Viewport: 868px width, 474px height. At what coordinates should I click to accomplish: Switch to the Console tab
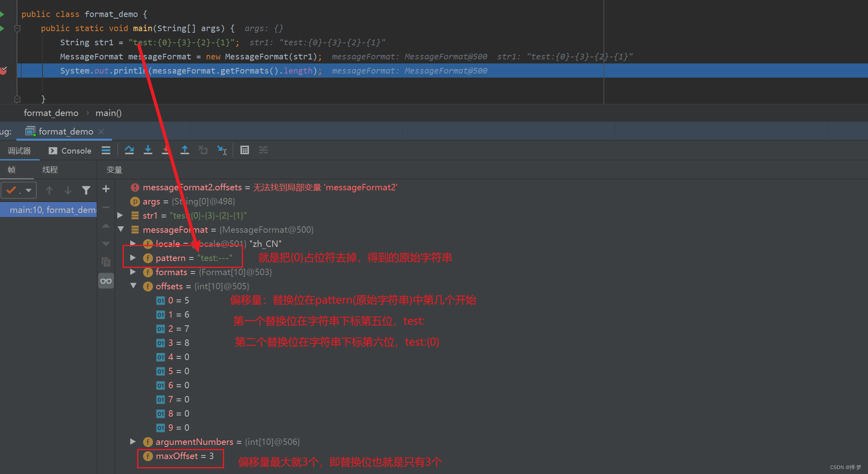(x=70, y=150)
